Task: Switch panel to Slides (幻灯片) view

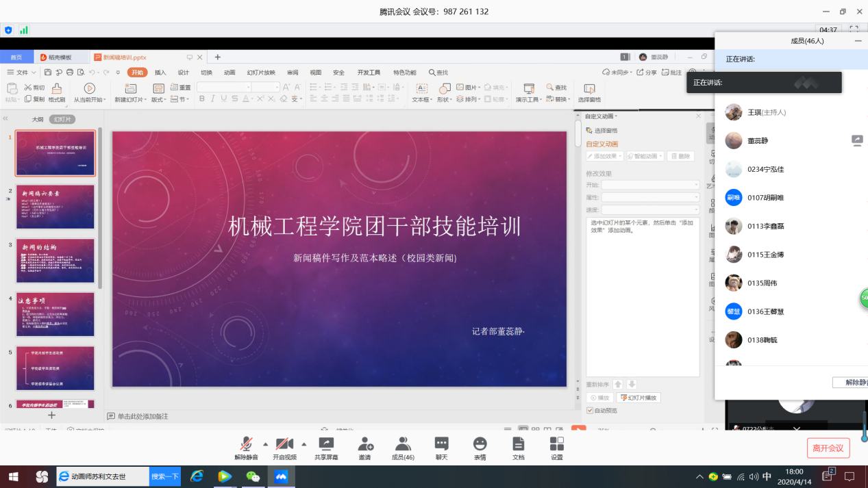Action: pos(62,119)
